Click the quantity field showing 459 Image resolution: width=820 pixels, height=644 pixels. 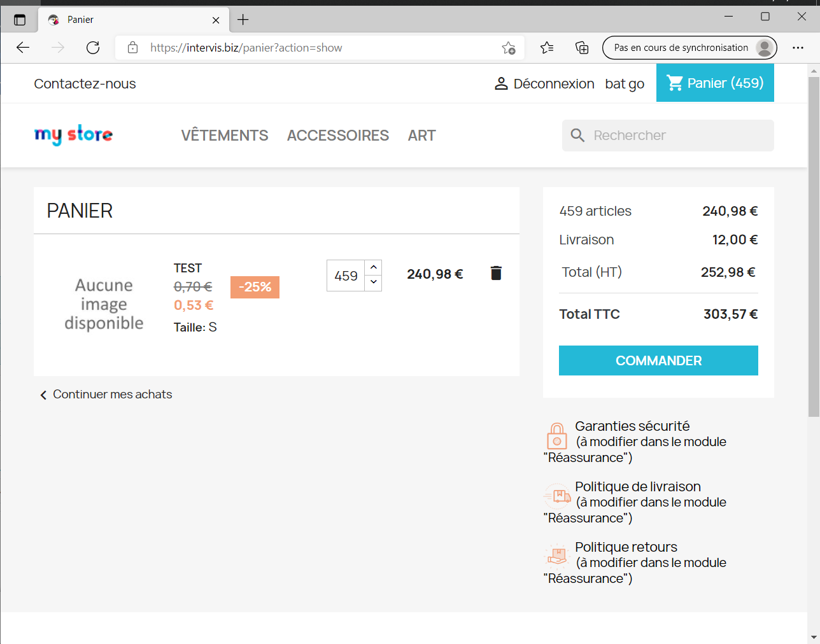346,276
